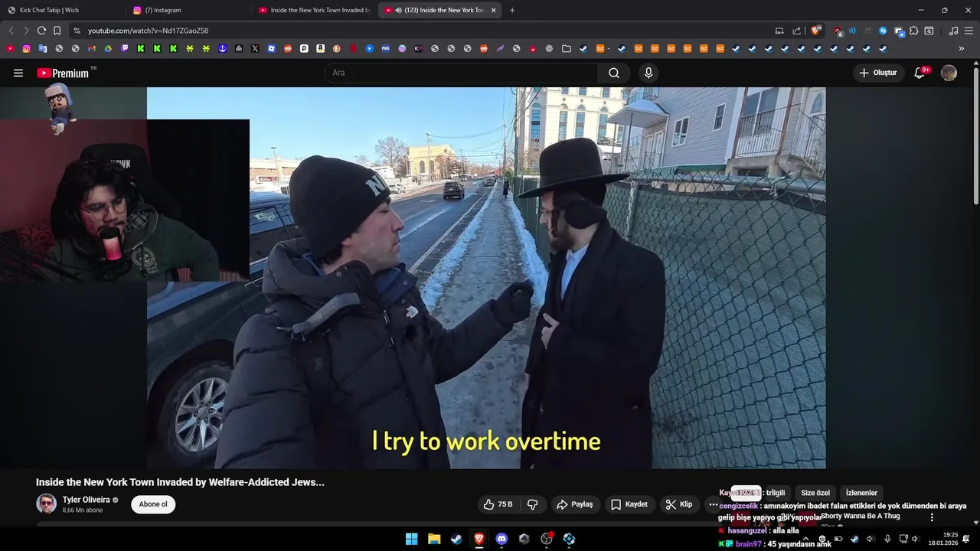Image resolution: width=980 pixels, height=551 pixels.
Task: Toggle bookmark for this page
Action: click(x=57, y=31)
